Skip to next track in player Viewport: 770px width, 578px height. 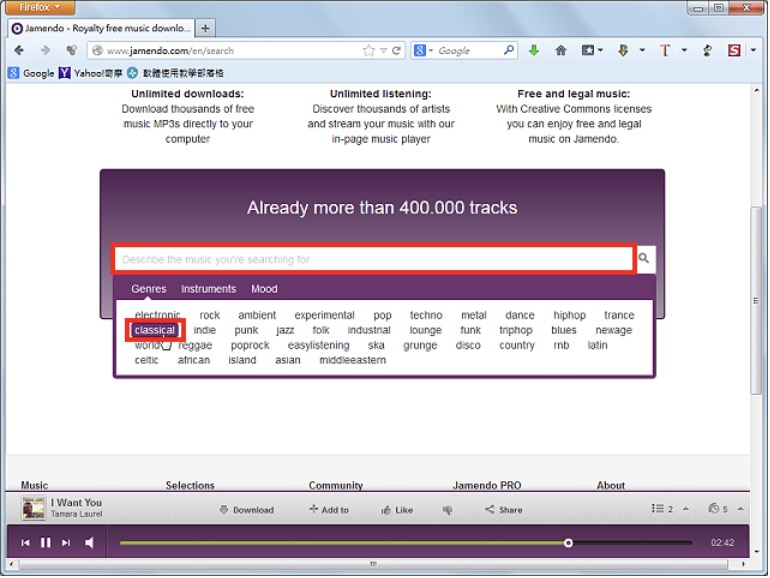66,543
